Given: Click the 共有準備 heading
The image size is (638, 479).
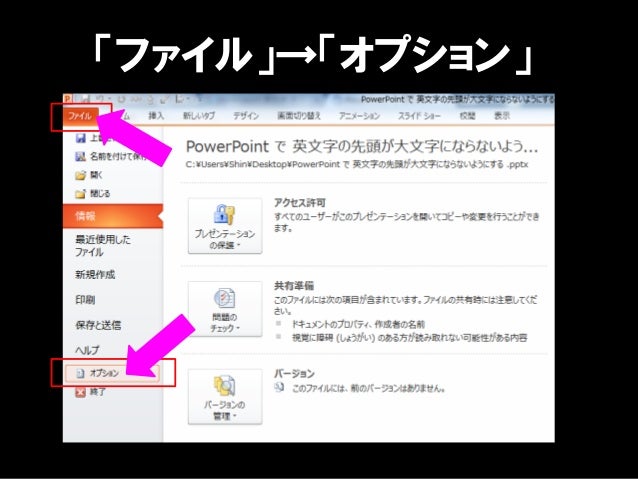Looking at the screenshot, I should tap(294, 286).
